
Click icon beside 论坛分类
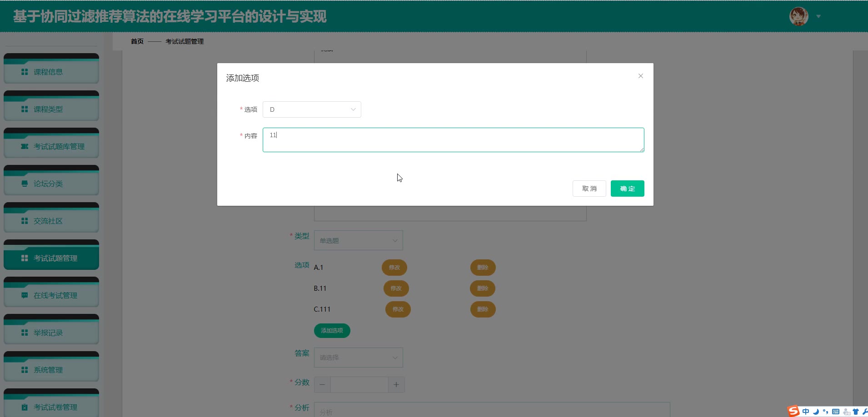(25, 184)
